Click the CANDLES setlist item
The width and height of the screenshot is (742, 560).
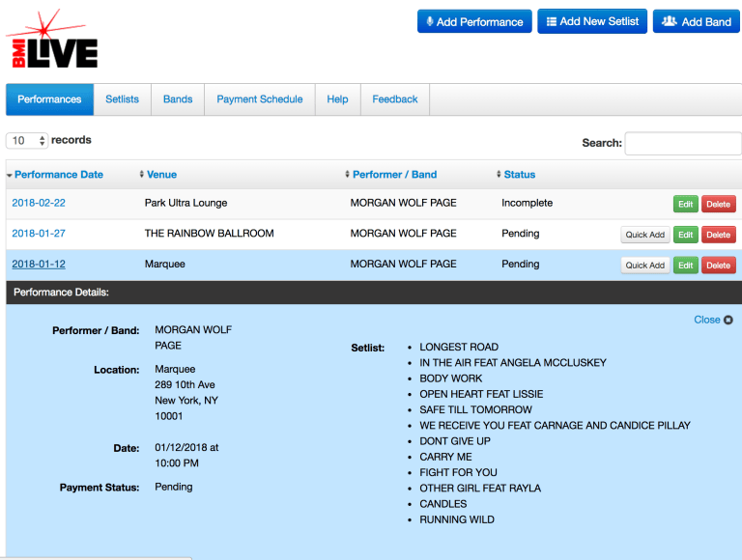442,504
